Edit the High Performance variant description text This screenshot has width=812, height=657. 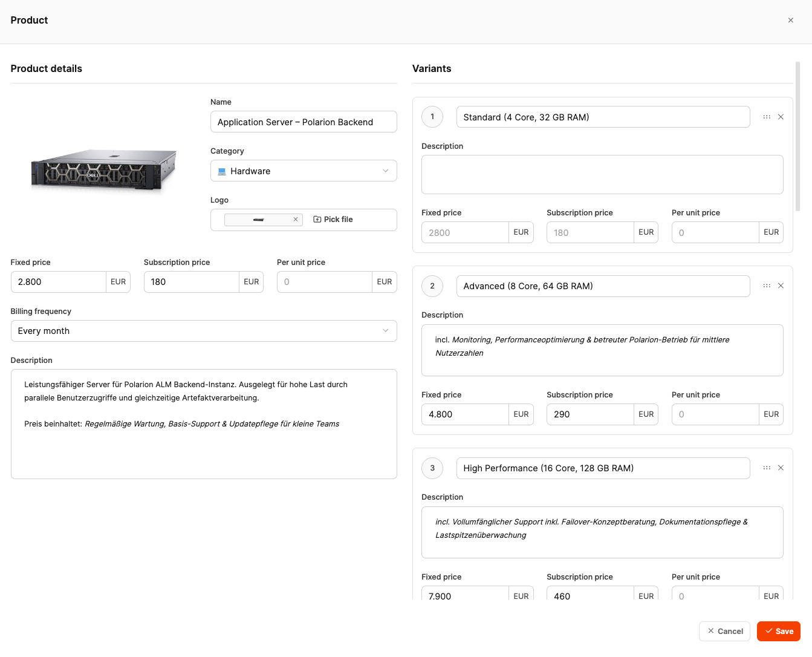tap(602, 532)
